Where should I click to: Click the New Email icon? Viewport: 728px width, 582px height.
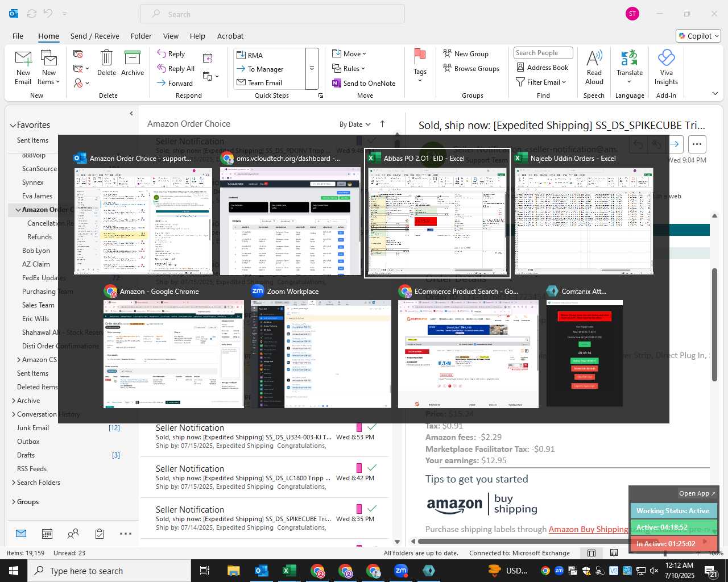tap(23, 68)
